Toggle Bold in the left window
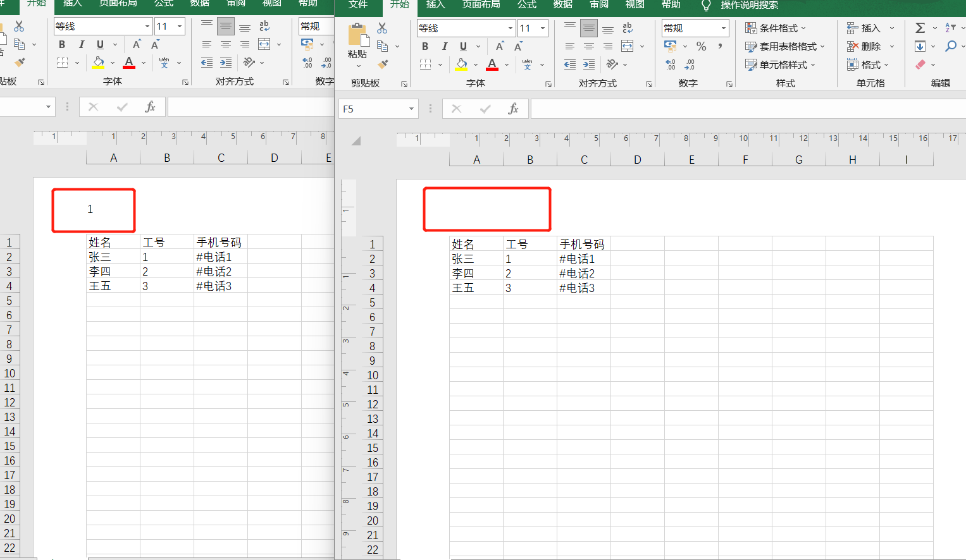The height and width of the screenshot is (560, 966). pyautogui.click(x=62, y=44)
